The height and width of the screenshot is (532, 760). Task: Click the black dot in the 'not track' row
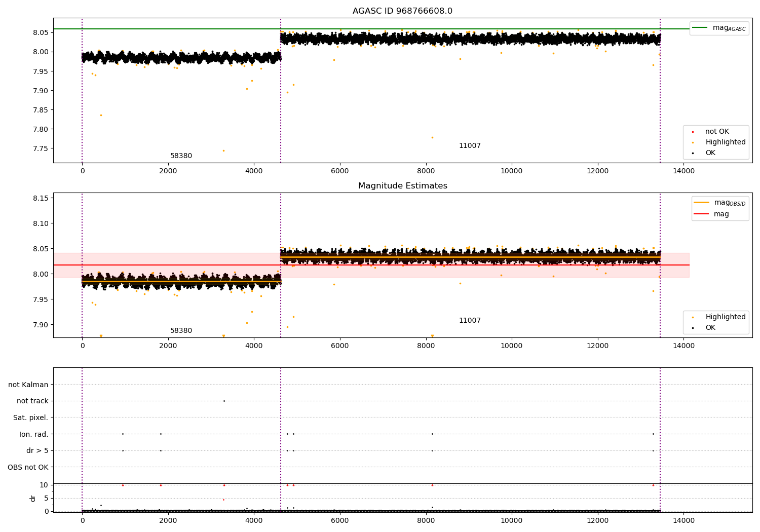224,401
